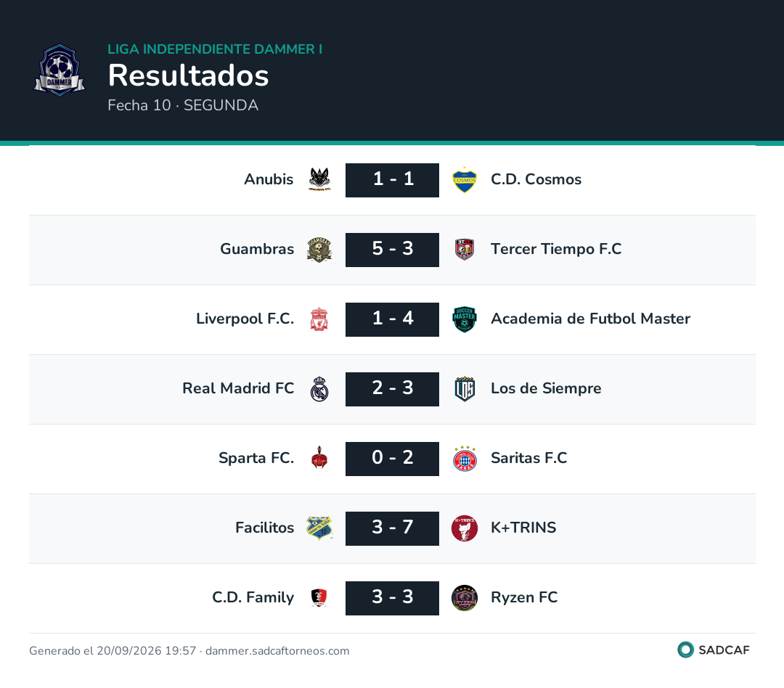The width and height of the screenshot is (784, 688).
Task: Click the Anubis FC team crest
Action: click(x=319, y=179)
